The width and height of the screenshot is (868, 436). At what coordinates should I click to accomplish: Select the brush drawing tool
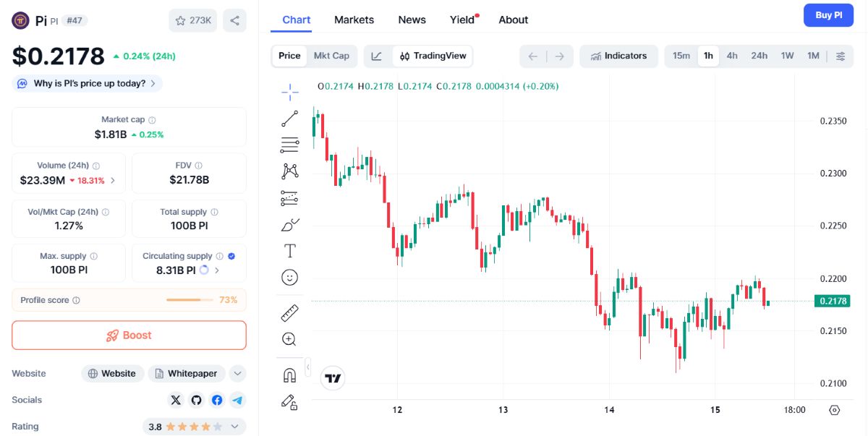tap(289, 225)
